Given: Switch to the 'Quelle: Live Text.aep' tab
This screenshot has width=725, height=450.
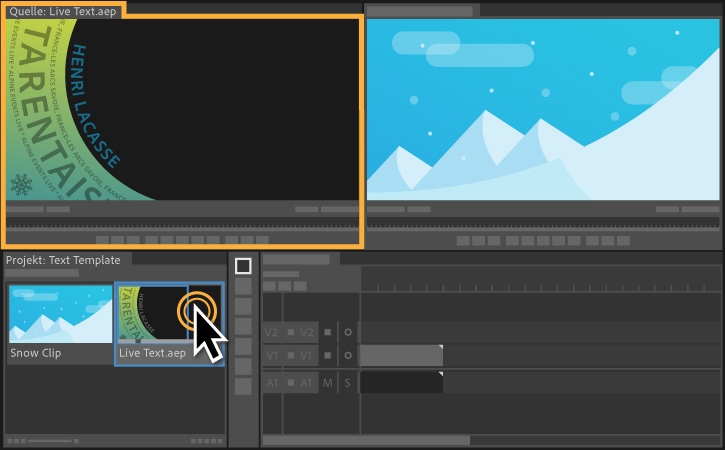Looking at the screenshot, I should pyautogui.click(x=63, y=11).
